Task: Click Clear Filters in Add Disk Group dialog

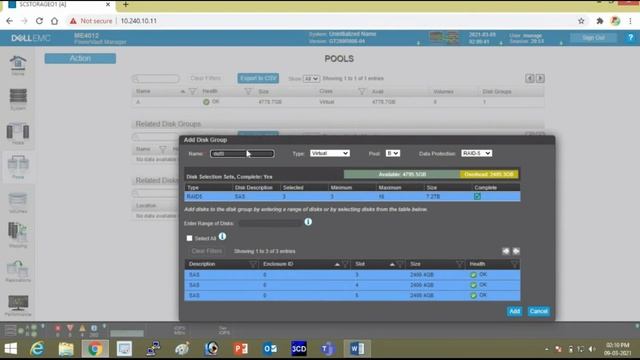Action: click(x=207, y=251)
